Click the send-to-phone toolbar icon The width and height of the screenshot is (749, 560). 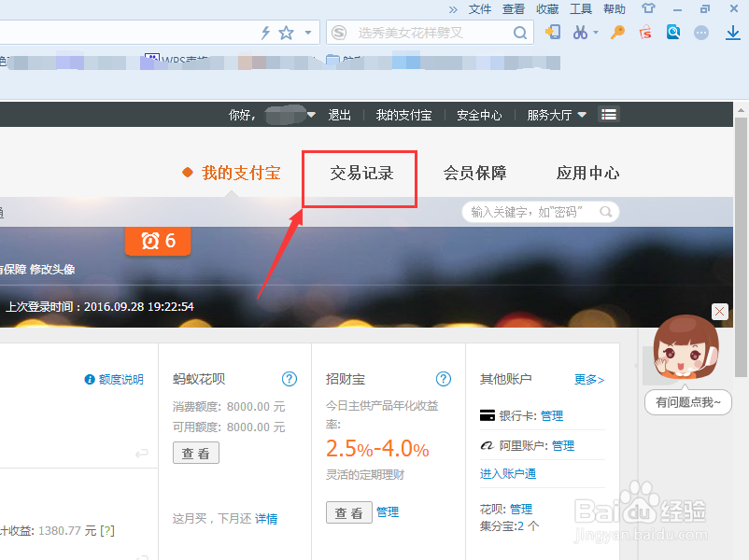[x=553, y=32]
